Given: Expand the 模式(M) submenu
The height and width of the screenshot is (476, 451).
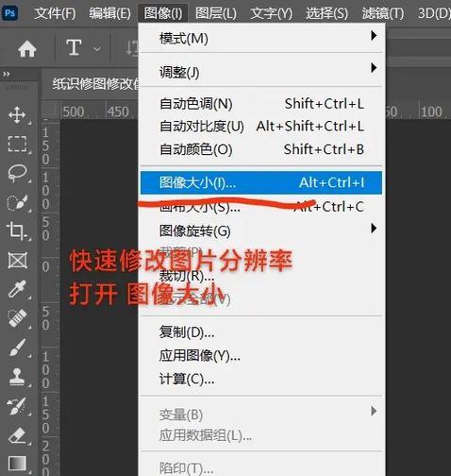Looking at the screenshot, I should click(x=261, y=39).
